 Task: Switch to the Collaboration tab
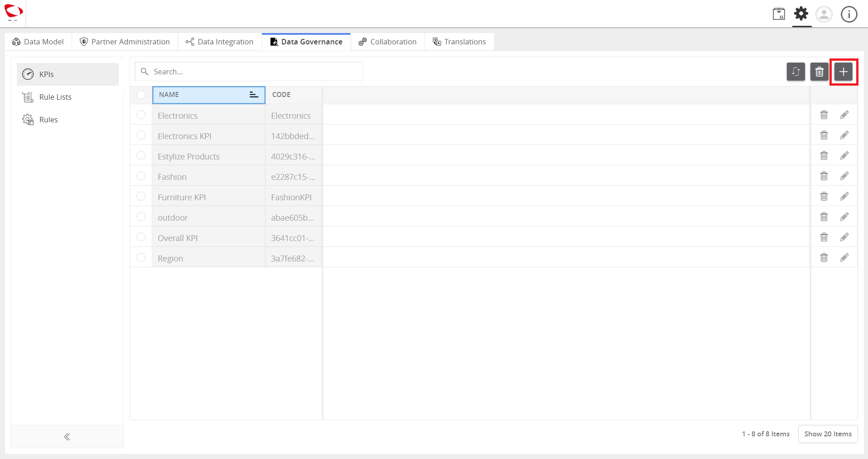[388, 42]
